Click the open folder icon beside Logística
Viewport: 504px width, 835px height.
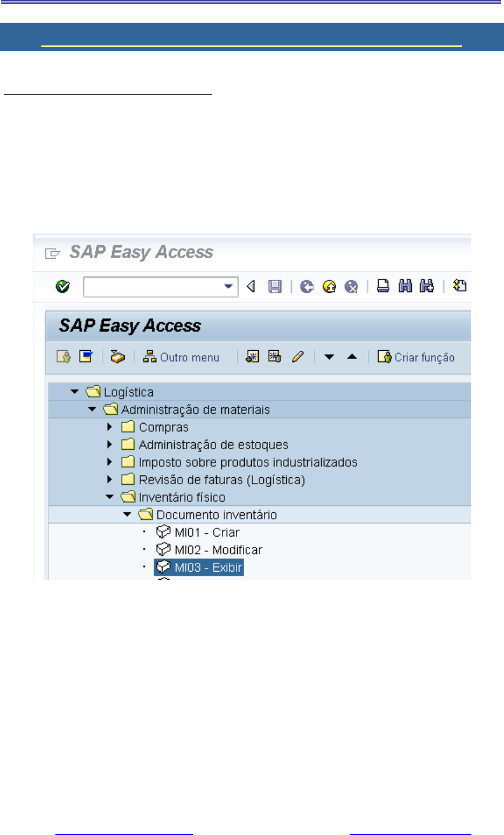point(94,392)
